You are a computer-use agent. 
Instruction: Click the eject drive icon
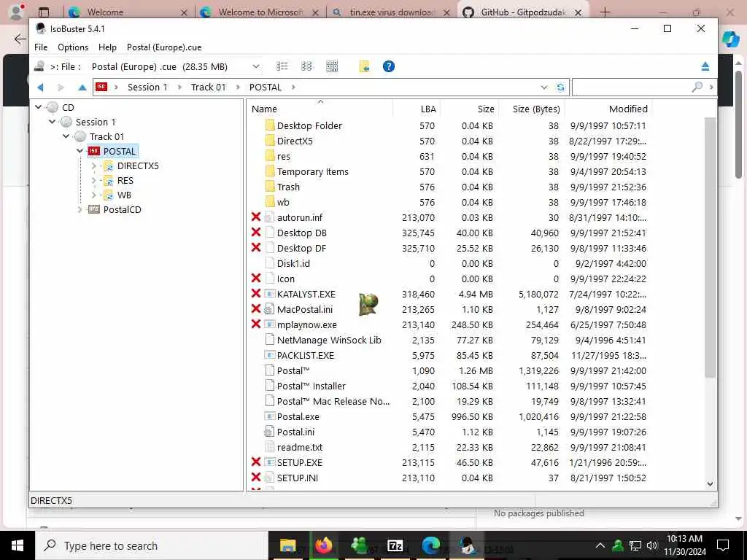705,66
